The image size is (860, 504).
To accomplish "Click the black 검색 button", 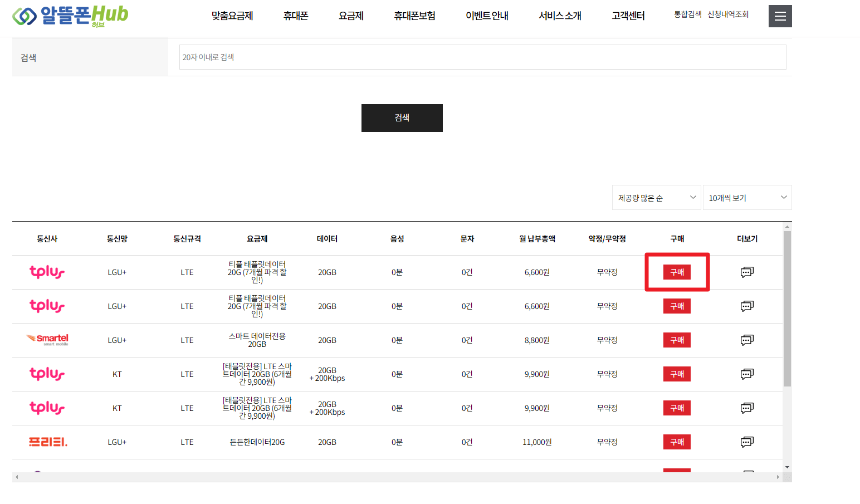I will point(402,118).
